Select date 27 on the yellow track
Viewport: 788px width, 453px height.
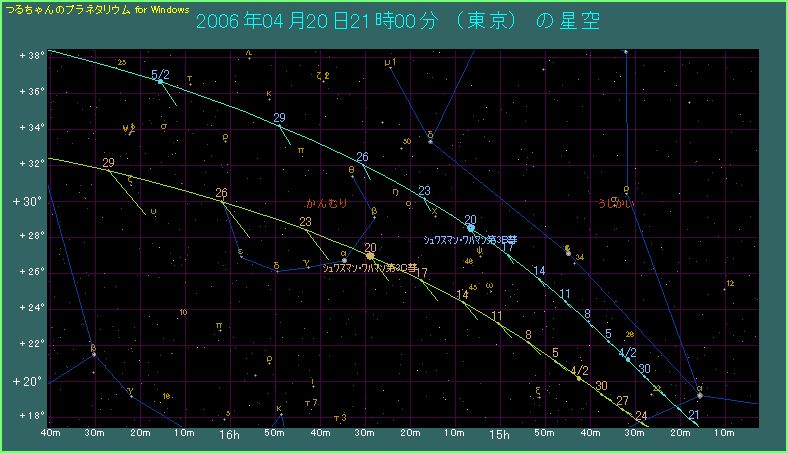click(x=622, y=401)
